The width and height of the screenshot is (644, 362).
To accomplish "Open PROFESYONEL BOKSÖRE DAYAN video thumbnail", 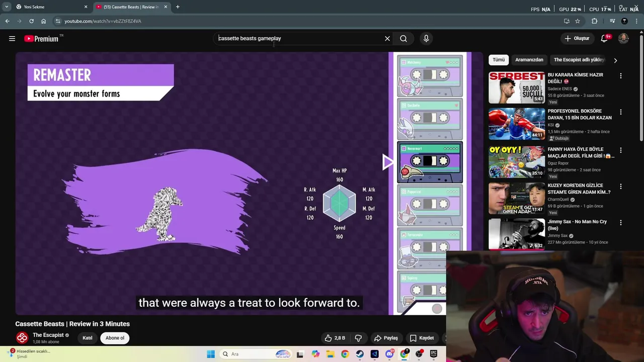I will click(x=517, y=124).
